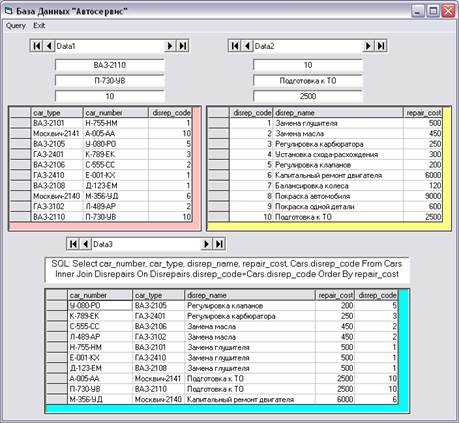
Task: Go to first record in Data1
Action: click(37, 46)
